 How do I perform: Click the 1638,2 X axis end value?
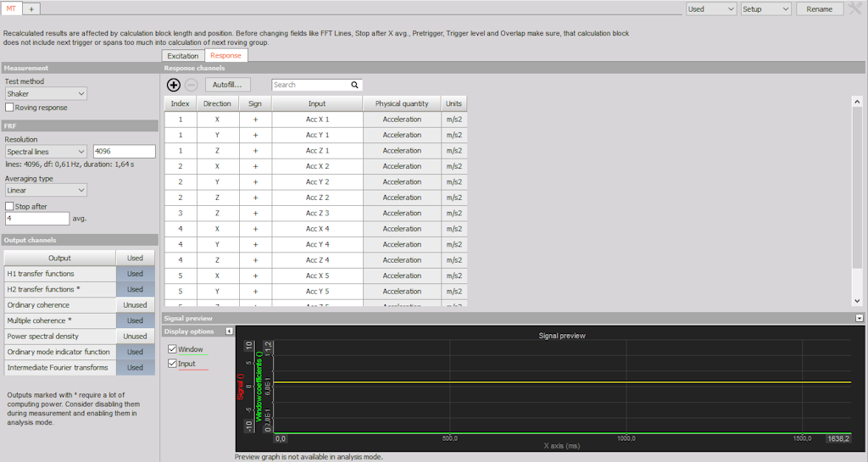pyautogui.click(x=838, y=439)
